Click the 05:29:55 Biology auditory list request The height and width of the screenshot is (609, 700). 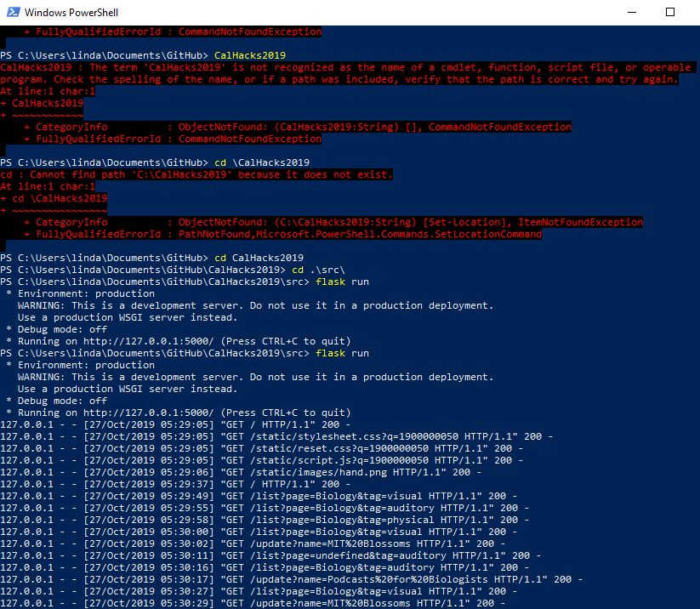(x=265, y=508)
